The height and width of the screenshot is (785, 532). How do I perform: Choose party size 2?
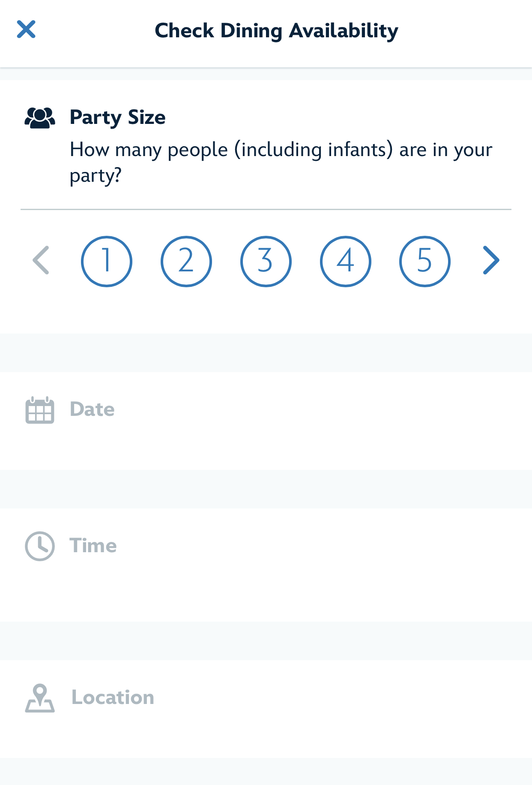[186, 261]
